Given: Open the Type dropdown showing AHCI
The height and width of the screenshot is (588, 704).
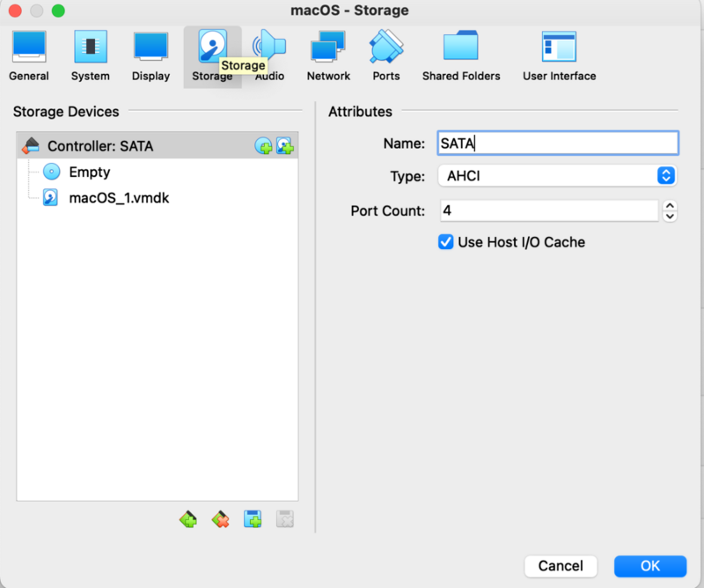Looking at the screenshot, I should point(557,176).
